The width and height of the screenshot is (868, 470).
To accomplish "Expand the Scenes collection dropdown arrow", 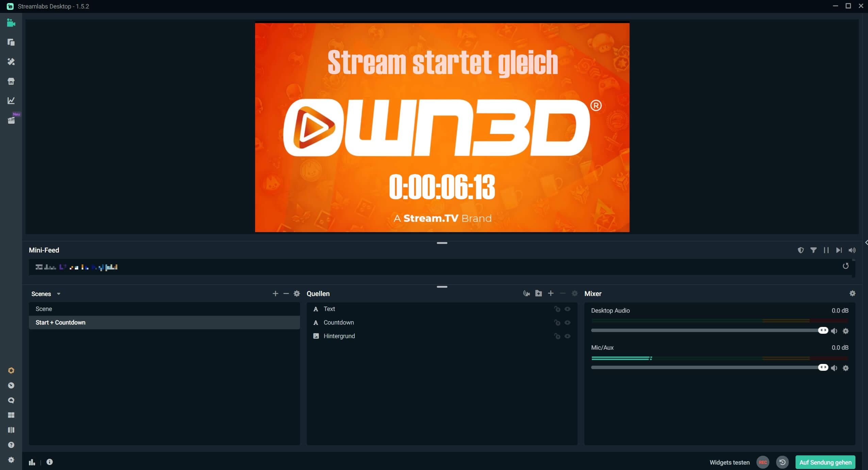I will coord(59,294).
